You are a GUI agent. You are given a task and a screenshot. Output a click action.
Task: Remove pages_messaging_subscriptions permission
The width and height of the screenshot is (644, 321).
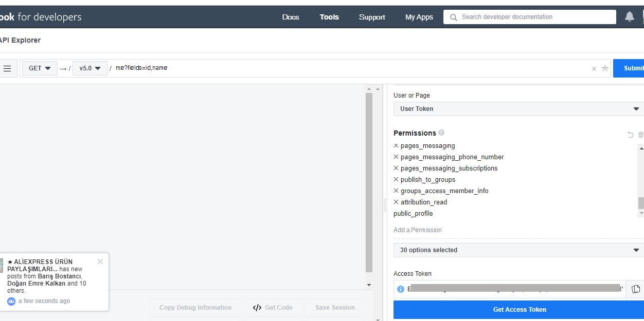396,168
